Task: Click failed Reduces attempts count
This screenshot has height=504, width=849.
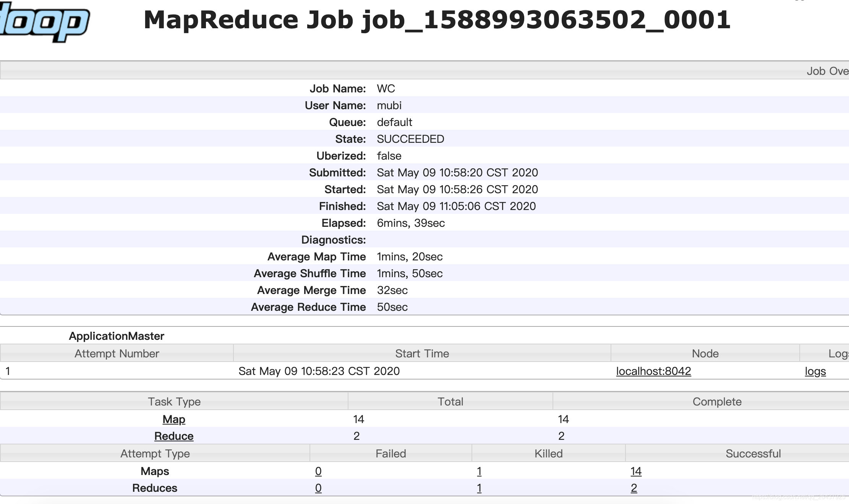Action: (x=318, y=488)
